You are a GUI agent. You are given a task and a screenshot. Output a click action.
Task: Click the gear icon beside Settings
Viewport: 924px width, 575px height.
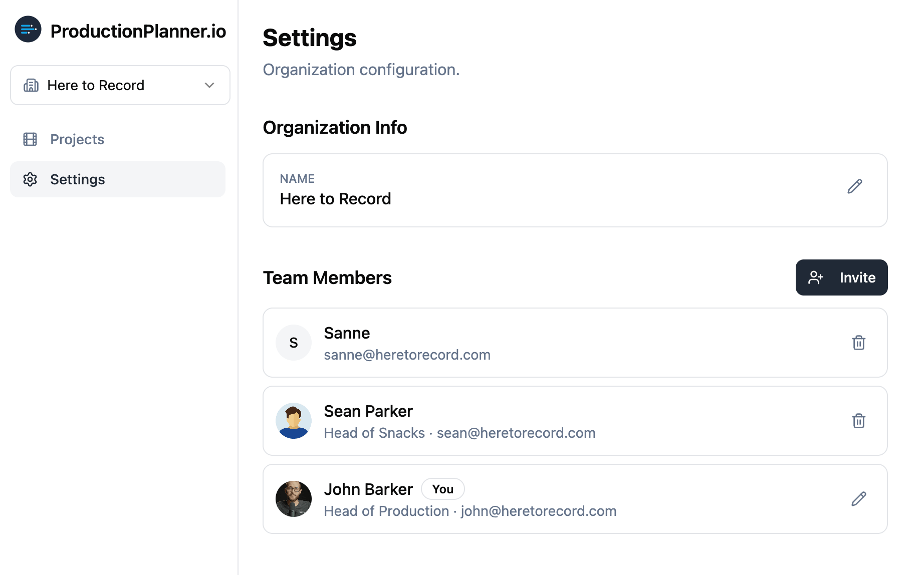point(31,179)
